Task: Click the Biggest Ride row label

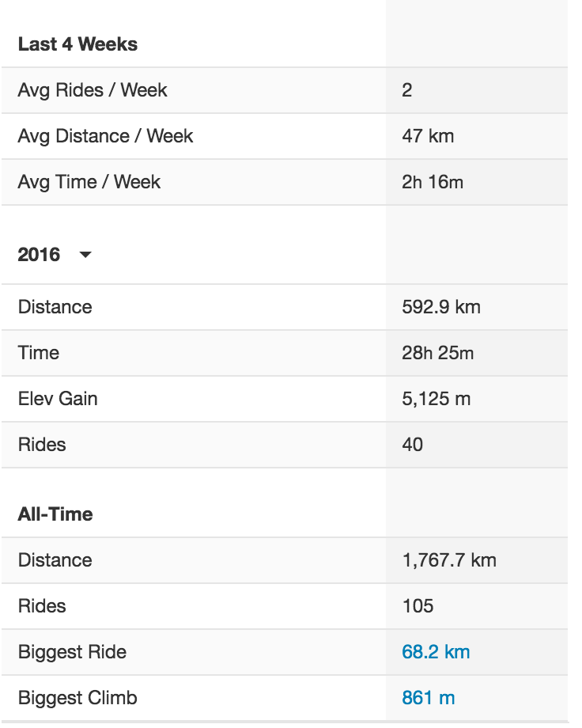Action: pyautogui.click(x=72, y=652)
